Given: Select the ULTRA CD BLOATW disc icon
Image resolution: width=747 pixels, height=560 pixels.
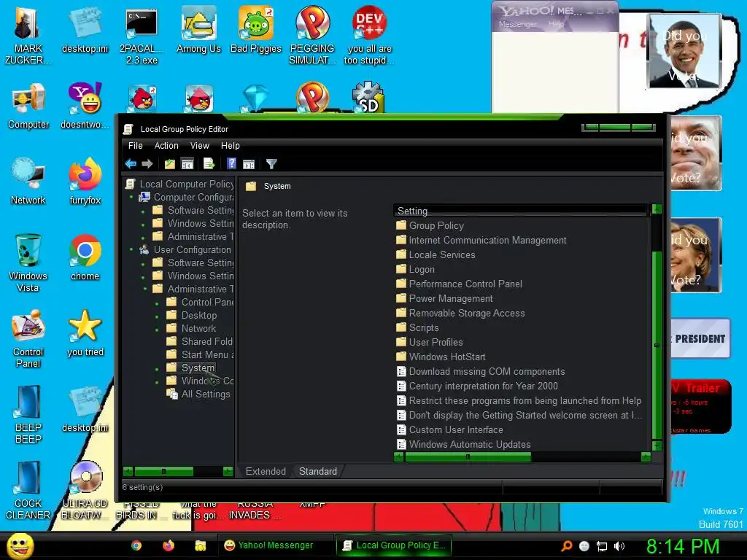Looking at the screenshot, I should tap(85, 491).
